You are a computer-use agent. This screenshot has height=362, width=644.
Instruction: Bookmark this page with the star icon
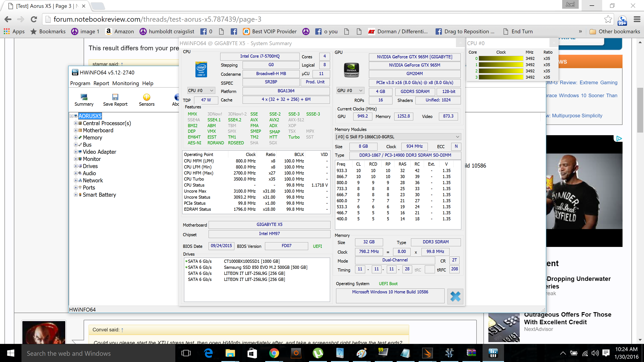[x=608, y=19]
